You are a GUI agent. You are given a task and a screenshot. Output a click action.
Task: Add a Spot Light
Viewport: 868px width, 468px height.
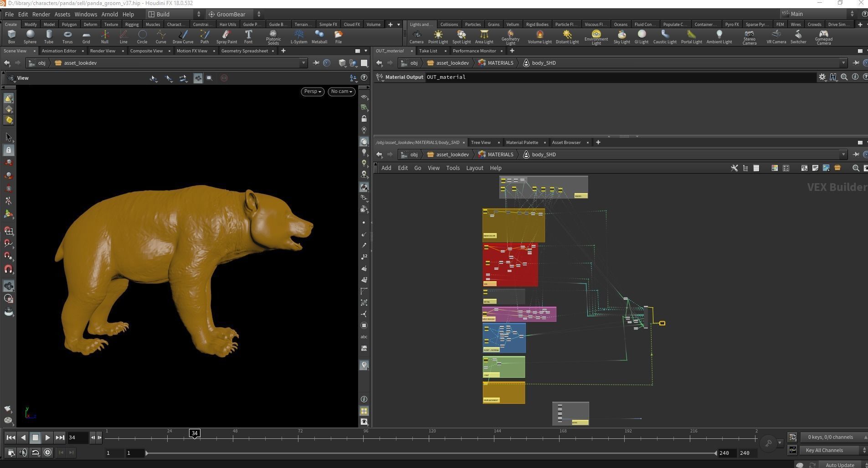[462, 36]
